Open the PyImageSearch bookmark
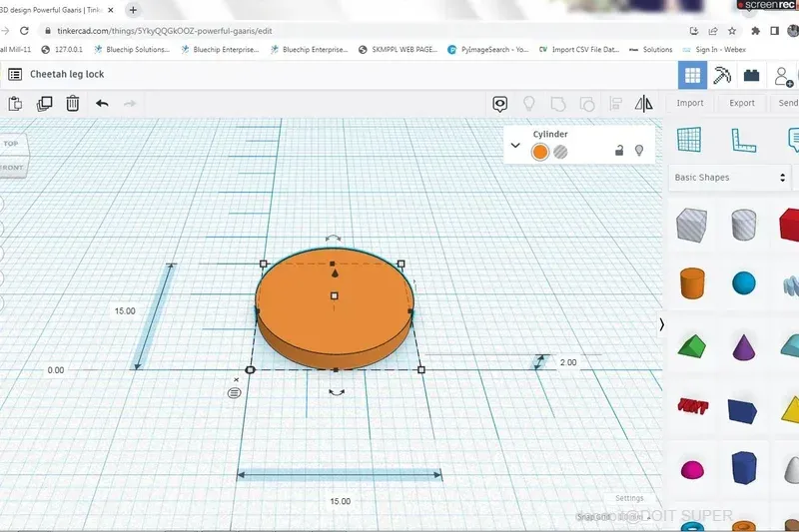The width and height of the screenshot is (799, 532). point(487,49)
